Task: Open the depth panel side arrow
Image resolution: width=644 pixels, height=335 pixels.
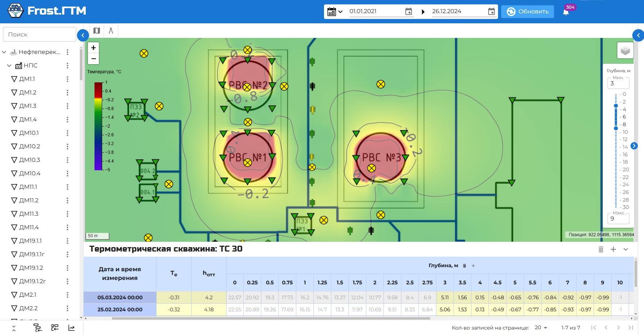Action: pyautogui.click(x=634, y=146)
